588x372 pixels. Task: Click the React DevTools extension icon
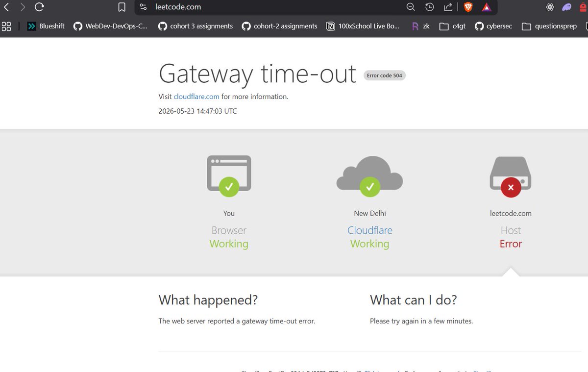[550, 7]
